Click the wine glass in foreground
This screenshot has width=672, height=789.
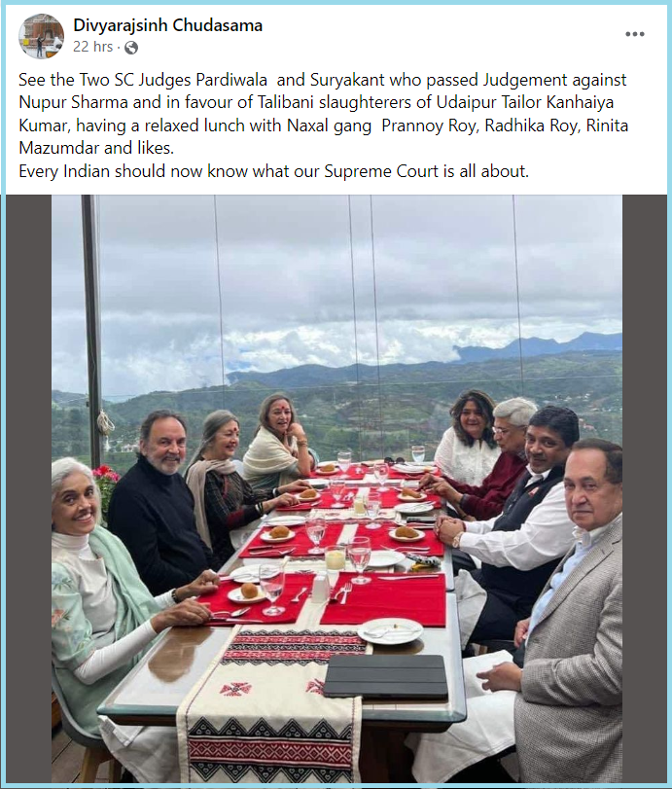coord(272,589)
